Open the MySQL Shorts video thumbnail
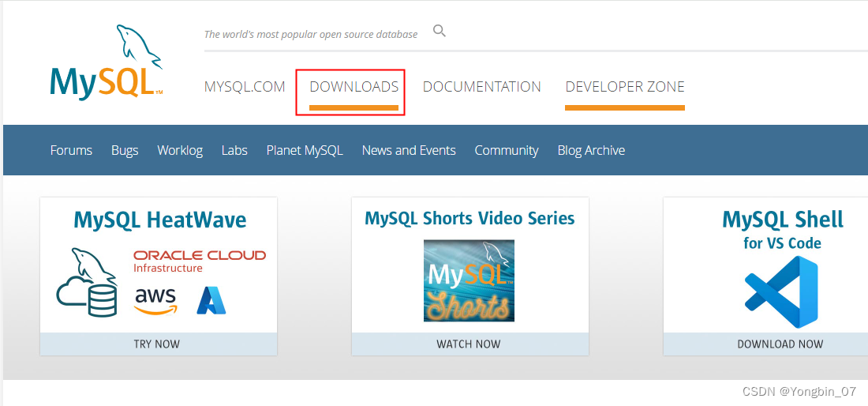Image resolution: width=868 pixels, height=406 pixels. coord(469,280)
